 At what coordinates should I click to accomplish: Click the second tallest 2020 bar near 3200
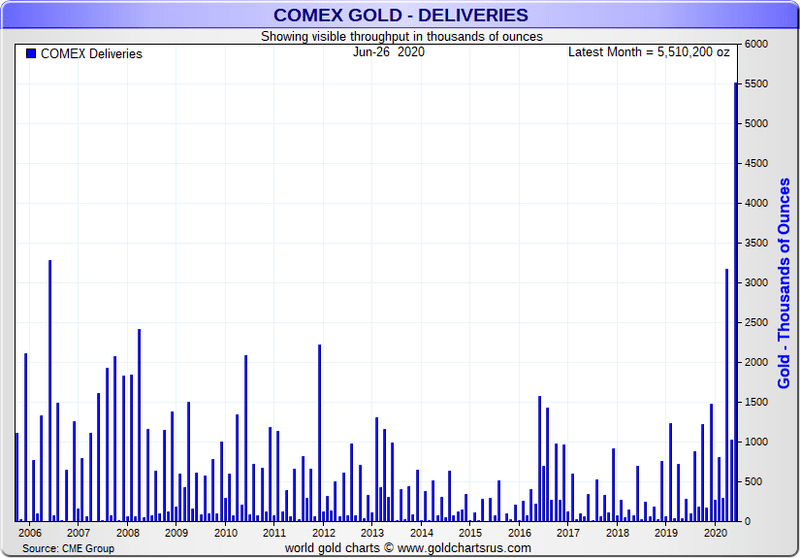pyautogui.click(x=727, y=395)
